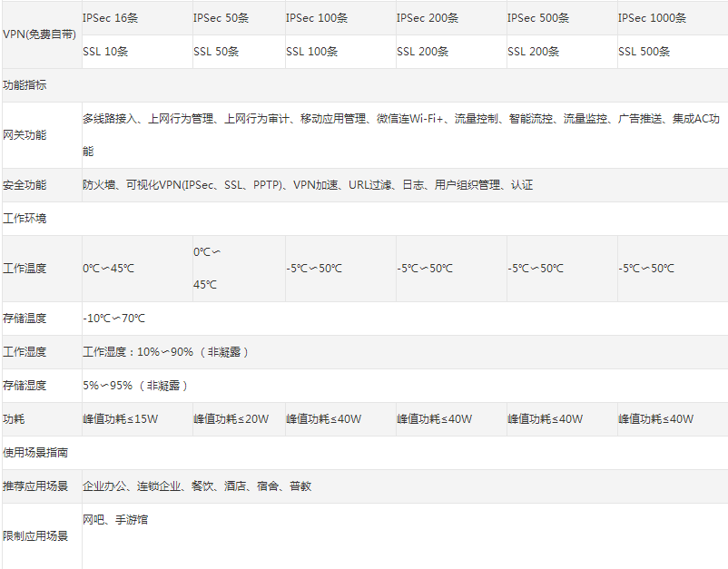728x569 pixels.
Task: Click the 存储湿度 row label
Action: click(25, 386)
